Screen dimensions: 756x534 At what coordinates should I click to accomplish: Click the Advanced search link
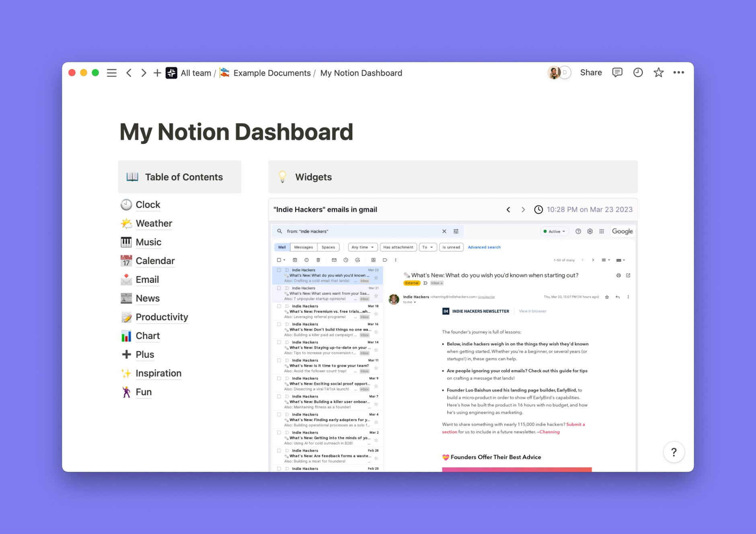(x=484, y=247)
